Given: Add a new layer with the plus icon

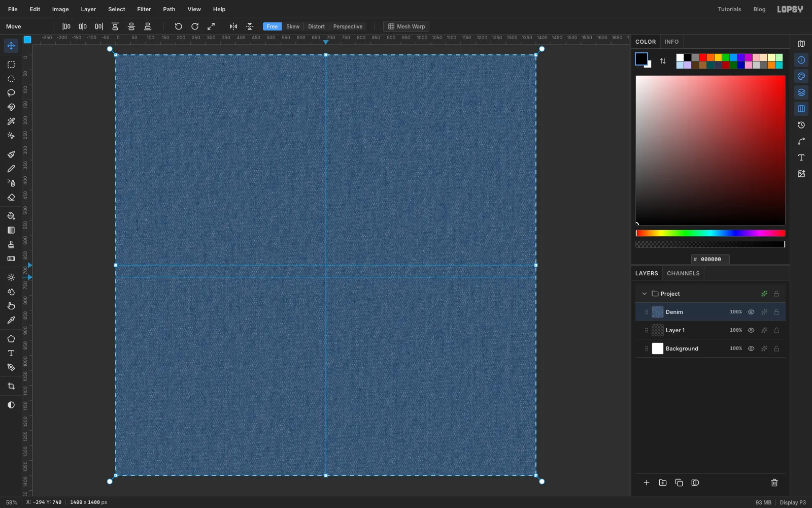Looking at the screenshot, I should [x=647, y=483].
